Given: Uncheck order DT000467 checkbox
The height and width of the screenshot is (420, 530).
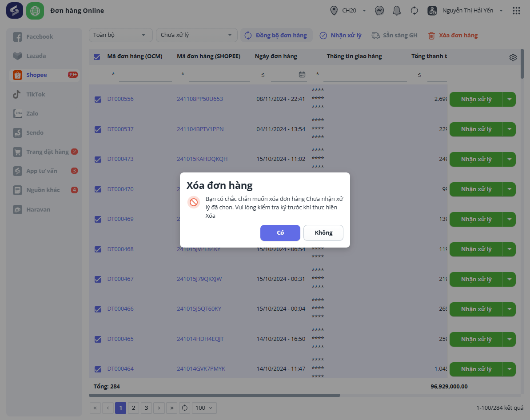Looking at the screenshot, I should (x=98, y=279).
